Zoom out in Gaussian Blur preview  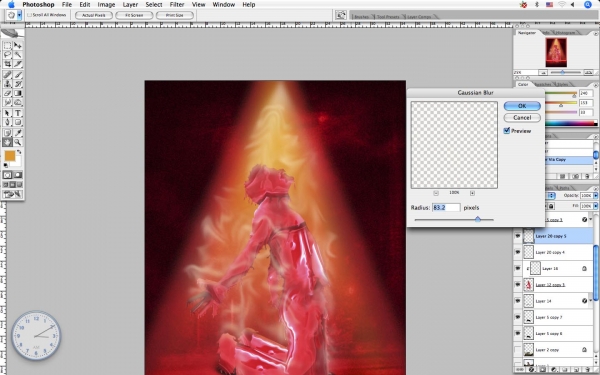click(436, 193)
